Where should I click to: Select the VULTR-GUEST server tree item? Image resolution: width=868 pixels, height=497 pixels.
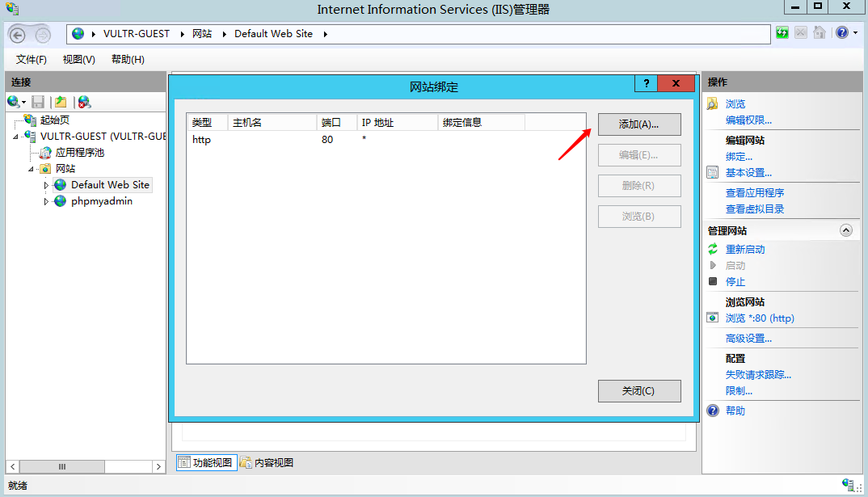pyautogui.click(x=103, y=136)
